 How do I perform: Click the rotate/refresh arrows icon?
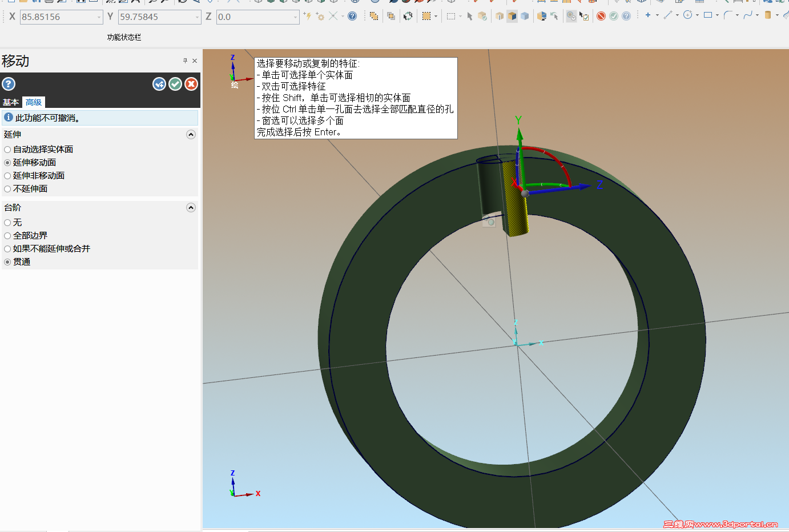click(x=408, y=16)
